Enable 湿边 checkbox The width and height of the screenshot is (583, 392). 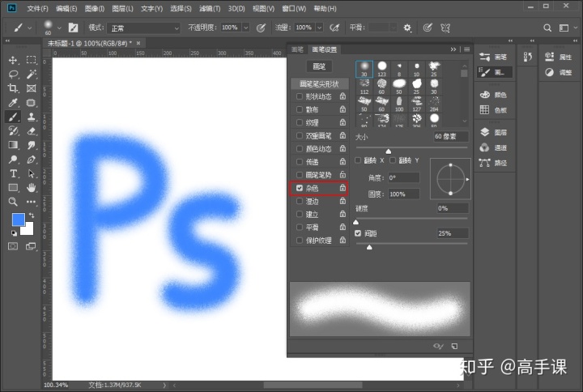click(300, 201)
